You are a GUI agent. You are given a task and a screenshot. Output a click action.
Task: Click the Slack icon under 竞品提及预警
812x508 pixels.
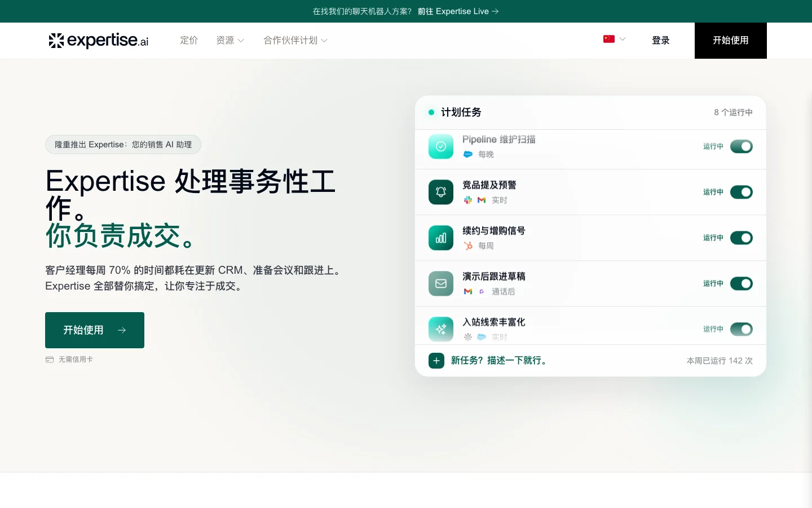pyautogui.click(x=468, y=200)
